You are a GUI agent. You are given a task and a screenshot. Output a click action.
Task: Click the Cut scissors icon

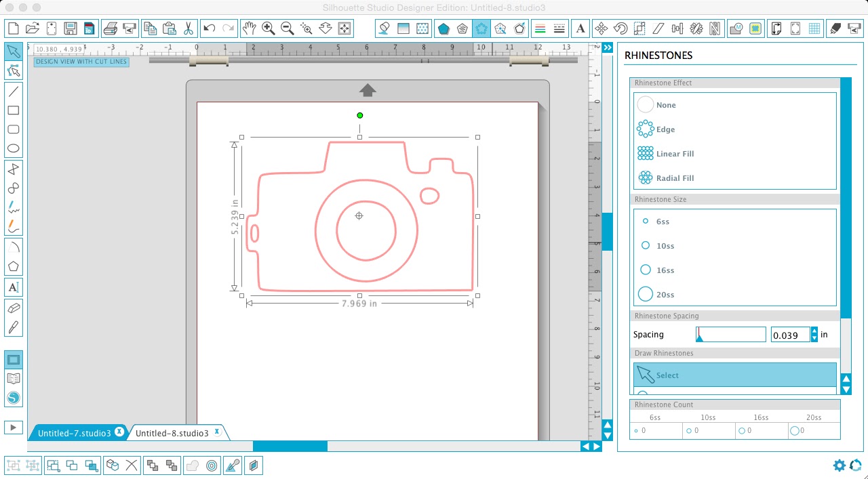click(188, 28)
